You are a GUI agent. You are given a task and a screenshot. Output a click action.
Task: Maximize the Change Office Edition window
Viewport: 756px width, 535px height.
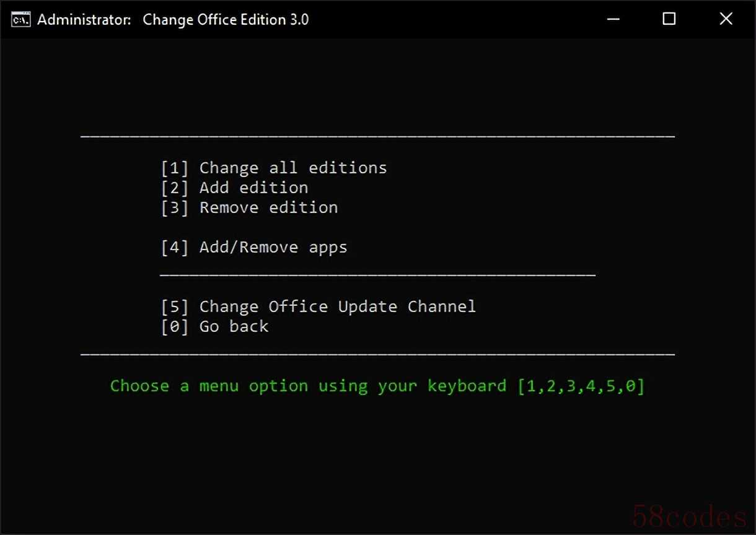669,19
